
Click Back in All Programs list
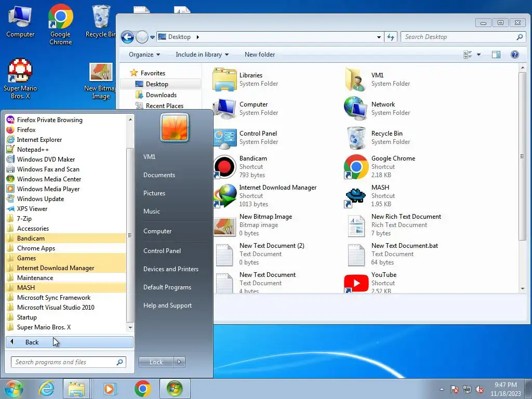[x=70, y=342]
